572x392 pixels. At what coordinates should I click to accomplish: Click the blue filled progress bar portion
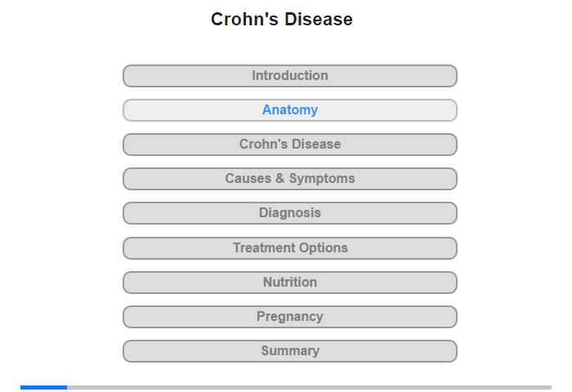43,387
